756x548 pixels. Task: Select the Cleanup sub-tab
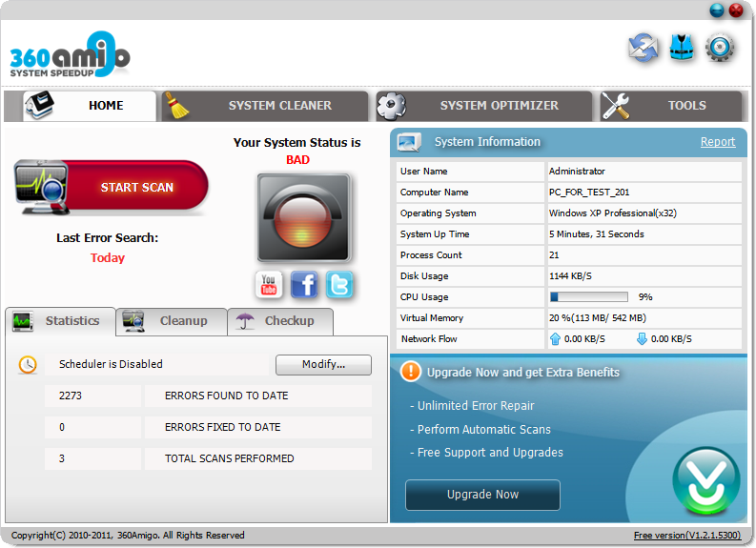(172, 321)
